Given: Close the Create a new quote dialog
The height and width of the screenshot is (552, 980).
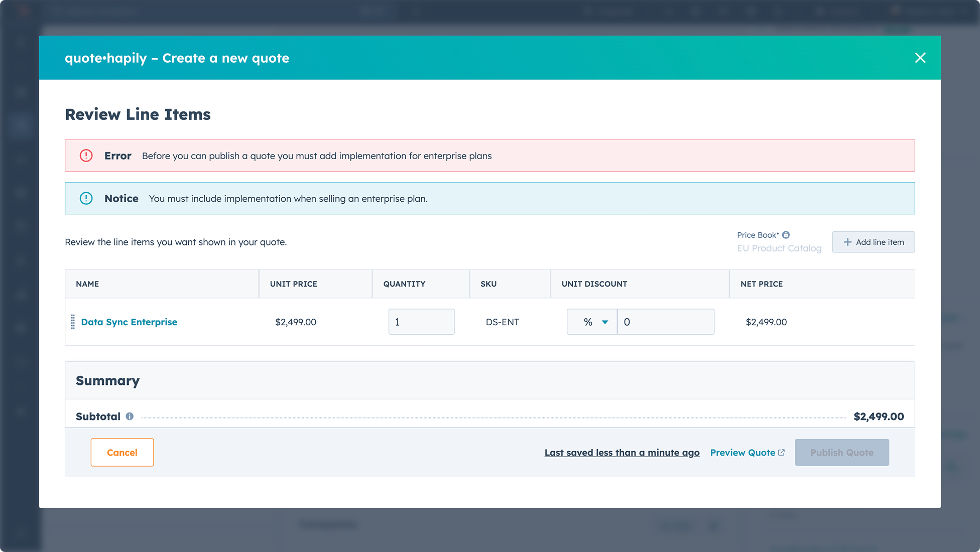Looking at the screenshot, I should pos(920,58).
